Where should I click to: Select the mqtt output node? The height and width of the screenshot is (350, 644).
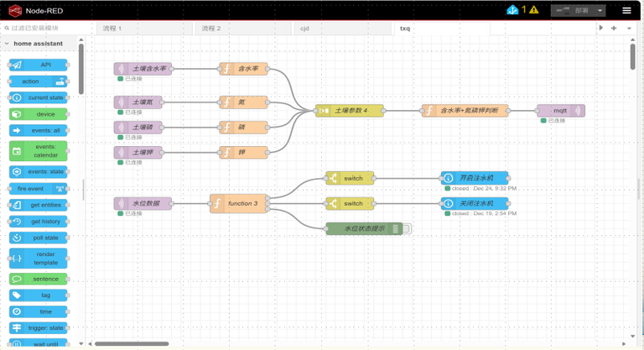tap(561, 111)
